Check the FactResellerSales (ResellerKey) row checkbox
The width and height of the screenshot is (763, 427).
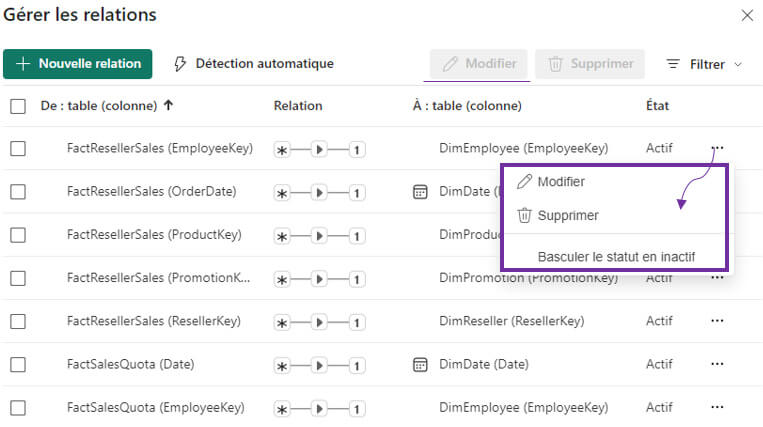[x=18, y=321]
